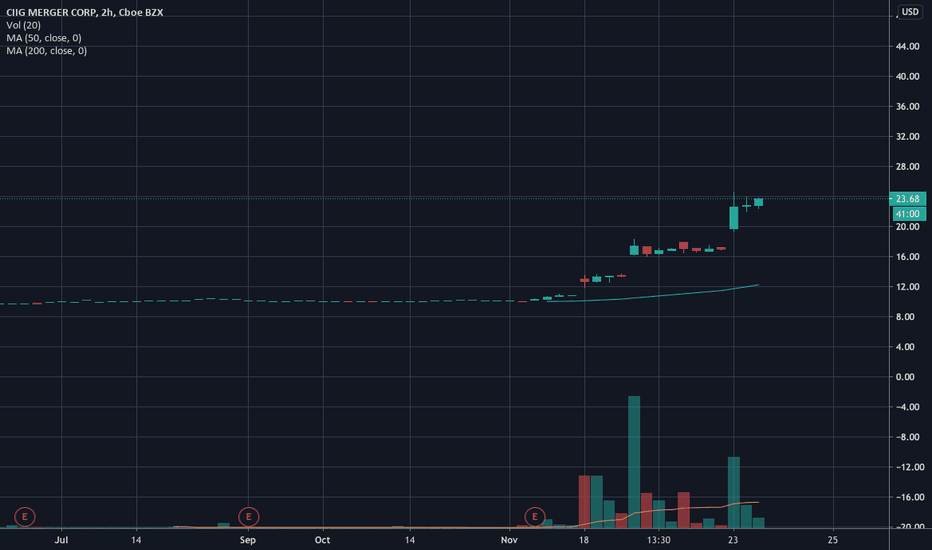
Task: Click the large green candle at 23
Action: point(734,218)
